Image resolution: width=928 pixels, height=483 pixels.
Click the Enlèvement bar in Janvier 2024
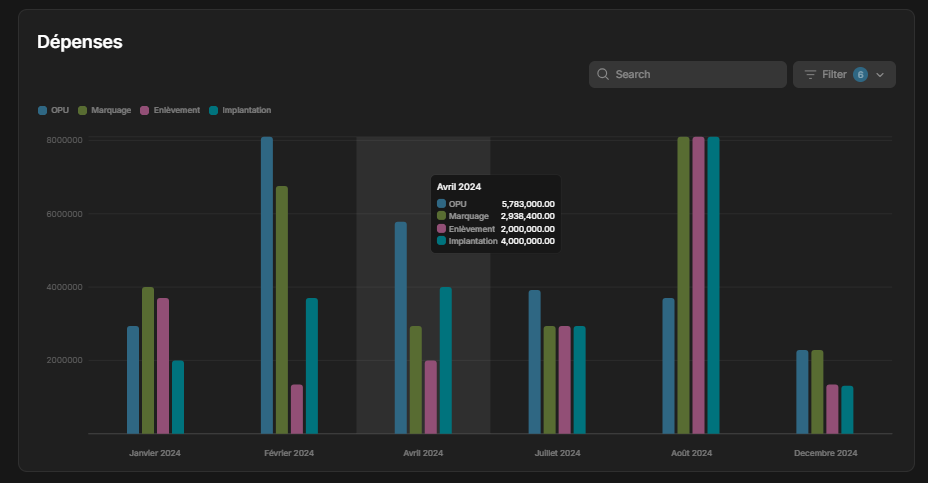pyautogui.click(x=163, y=366)
